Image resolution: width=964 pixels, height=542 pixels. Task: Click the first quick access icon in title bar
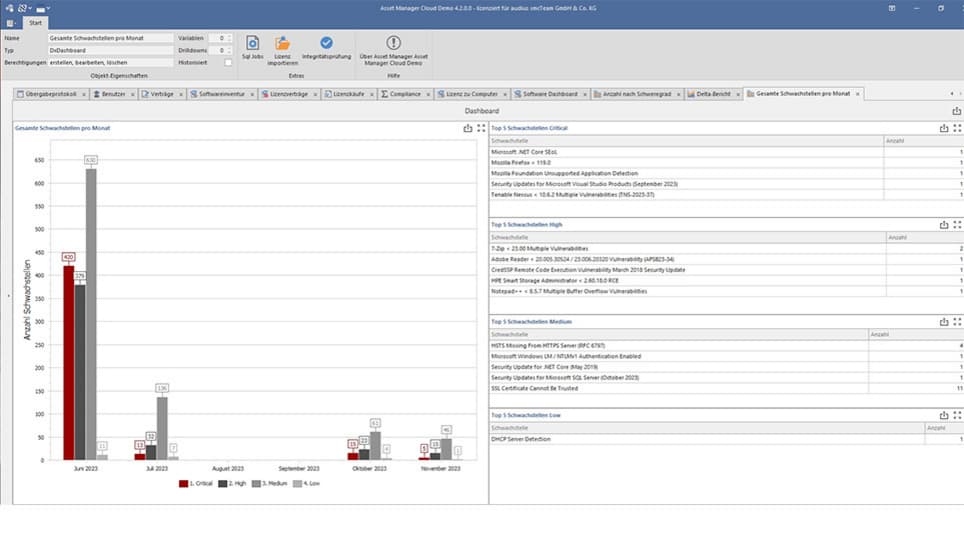[9, 8]
